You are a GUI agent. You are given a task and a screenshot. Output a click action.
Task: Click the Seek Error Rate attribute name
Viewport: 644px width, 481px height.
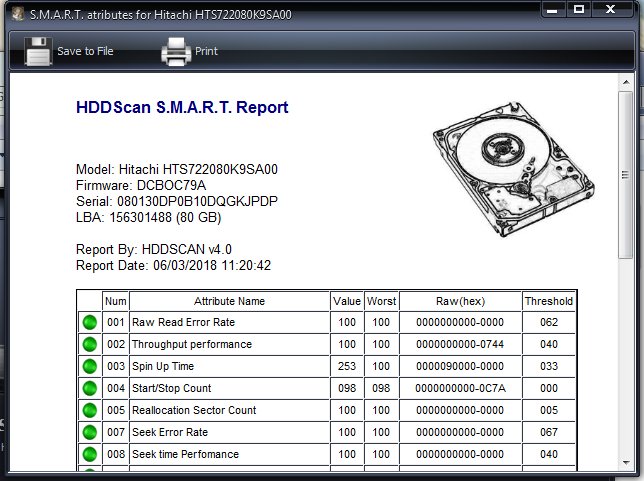pos(170,432)
